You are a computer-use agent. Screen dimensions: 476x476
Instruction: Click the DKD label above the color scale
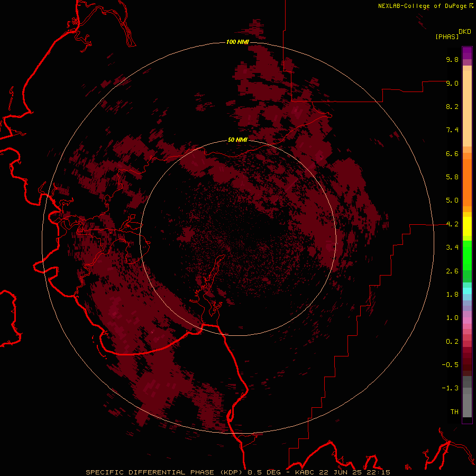coord(465,32)
